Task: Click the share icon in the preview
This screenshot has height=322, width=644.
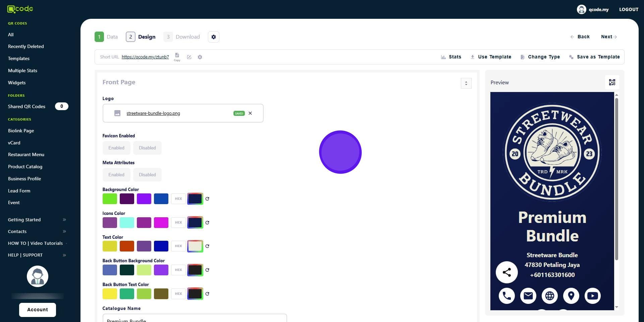Action: point(506,272)
